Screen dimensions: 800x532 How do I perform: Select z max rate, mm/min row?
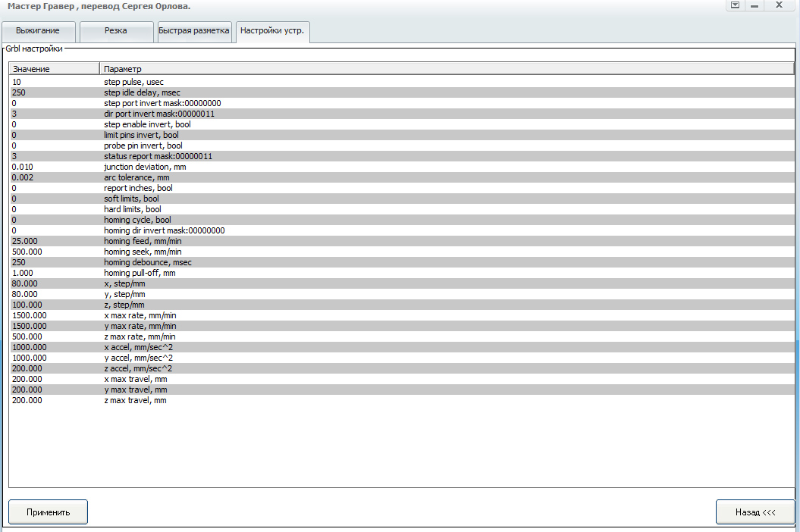402,336
